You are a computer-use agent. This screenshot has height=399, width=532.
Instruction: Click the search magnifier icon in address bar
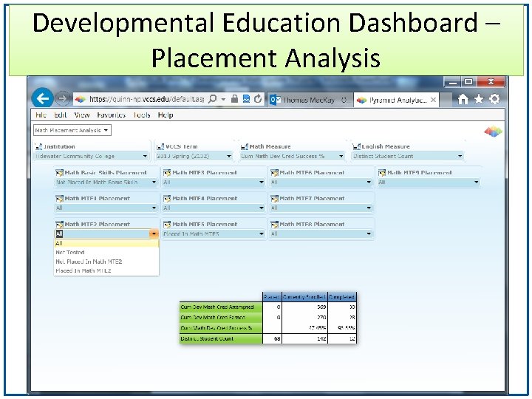coord(212,99)
